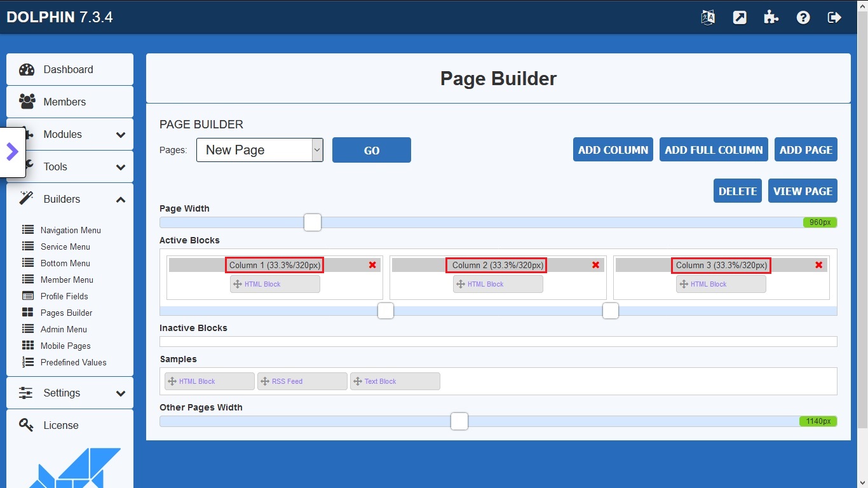This screenshot has width=868, height=488.
Task: Remove Column 1 with red X
Action: click(x=372, y=265)
